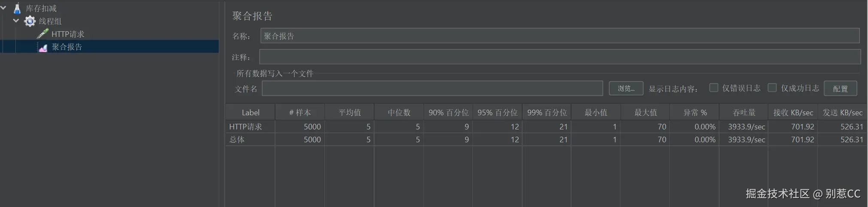Viewport: 868px width, 207px height.
Task: Focus the 名称 name input field
Action: (560, 36)
